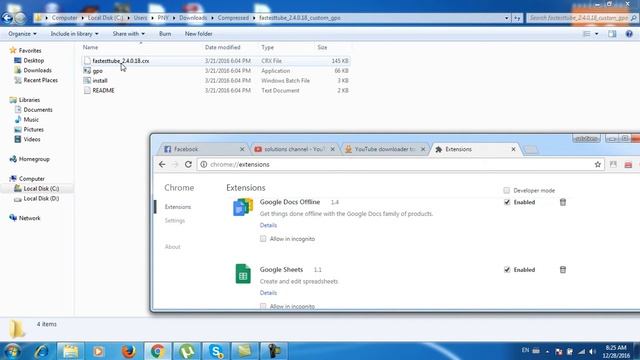Sort files by Size column
Image resolution: width=640 pixels, height=360 pixels.
coord(322,47)
